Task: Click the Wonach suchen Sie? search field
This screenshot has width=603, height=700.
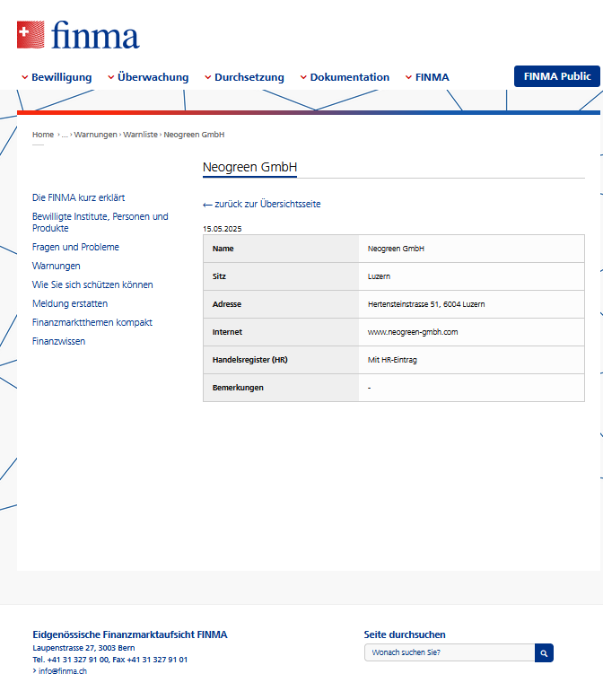Action: point(450,652)
